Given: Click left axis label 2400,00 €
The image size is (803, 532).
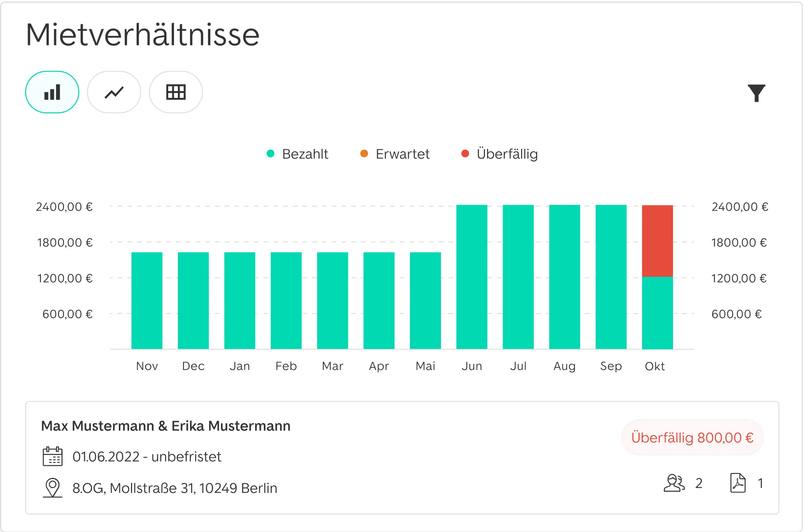Looking at the screenshot, I should click(64, 207).
